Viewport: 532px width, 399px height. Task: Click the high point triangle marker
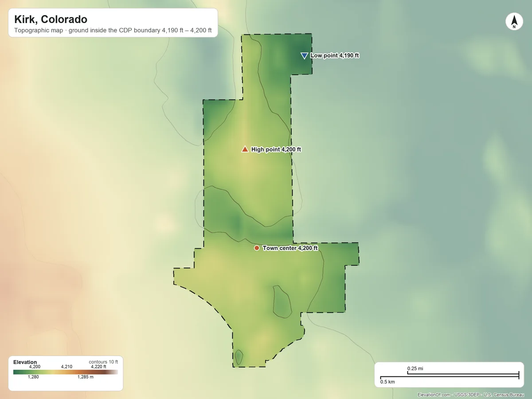pos(245,149)
